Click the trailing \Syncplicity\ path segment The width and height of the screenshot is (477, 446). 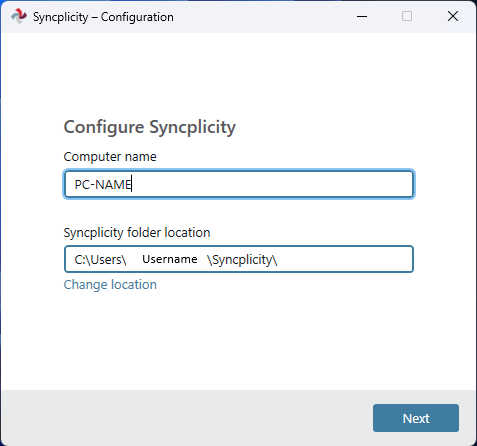242,260
